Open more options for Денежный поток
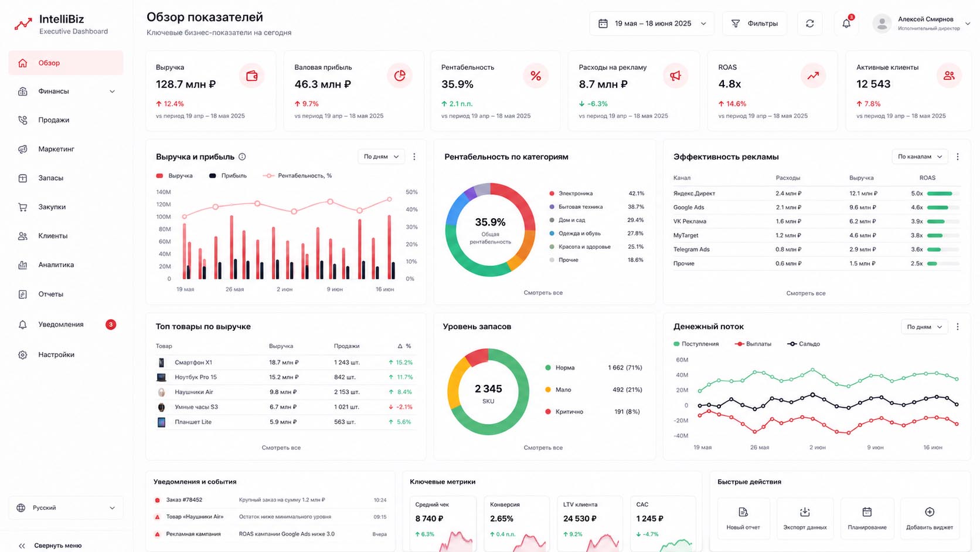Image resolution: width=980 pixels, height=552 pixels. pos(958,327)
